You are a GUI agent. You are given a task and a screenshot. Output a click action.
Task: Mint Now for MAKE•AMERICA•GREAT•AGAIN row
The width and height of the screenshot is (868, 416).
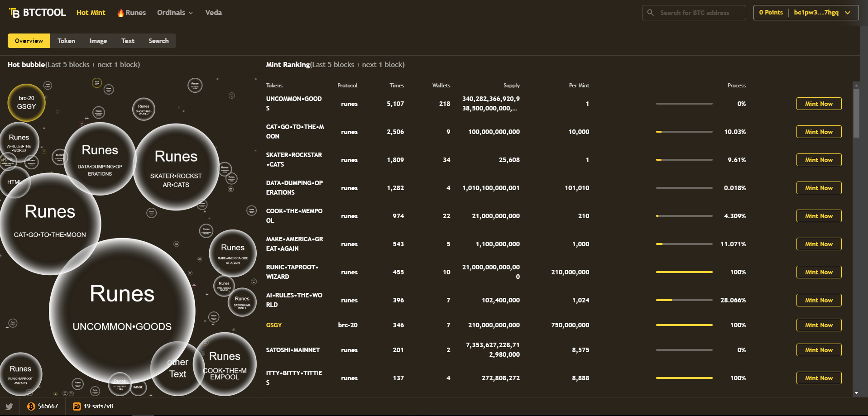pos(819,244)
